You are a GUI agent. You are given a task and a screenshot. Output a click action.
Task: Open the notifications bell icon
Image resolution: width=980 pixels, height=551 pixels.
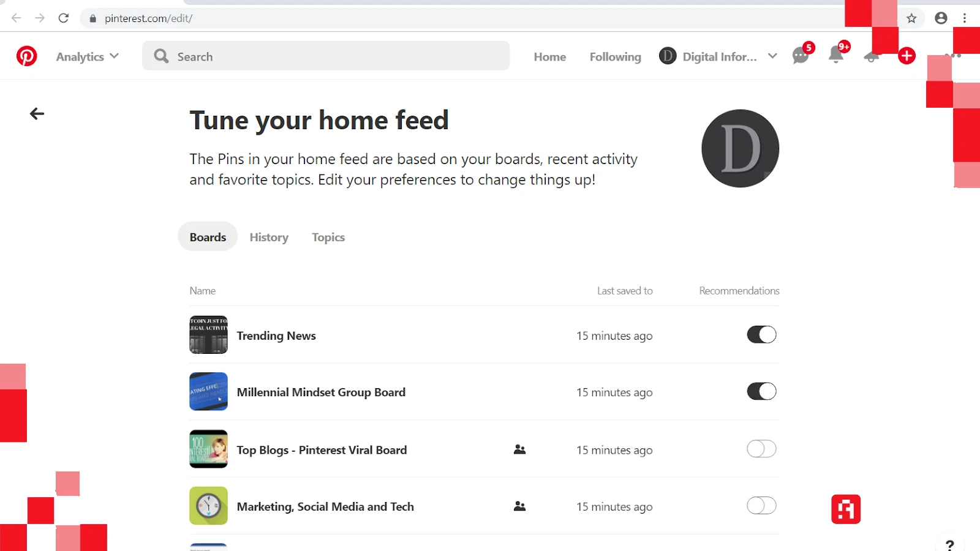[x=836, y=56]
